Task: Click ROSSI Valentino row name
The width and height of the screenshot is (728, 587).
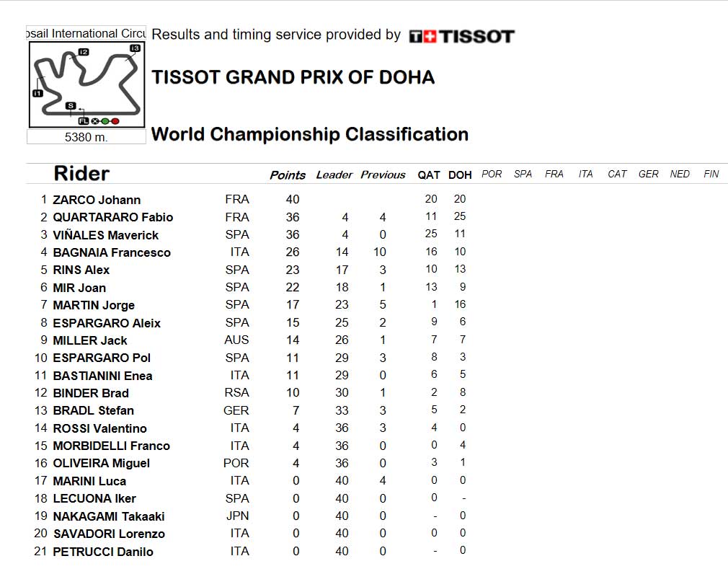Action: pyautogui.click(x=99, y=428)
